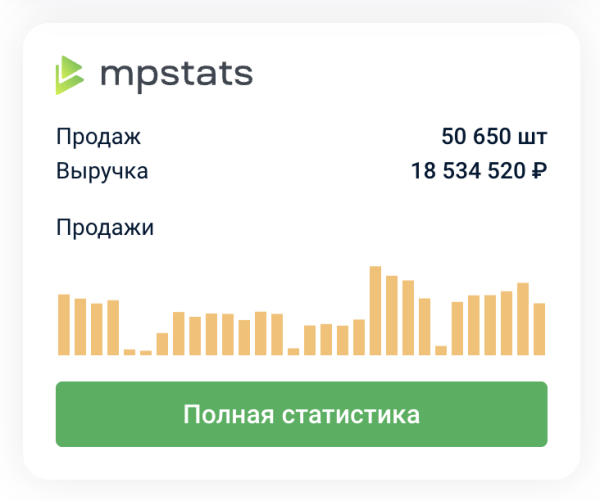Image resolution: width=600 pixels, height=501 pixels.
Task: Click the ruble sign in revenue value
Action: [x=538, y=171]
